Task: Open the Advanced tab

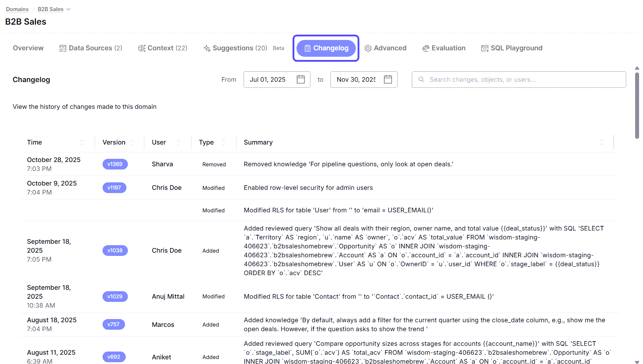Action: click(x=385, y=48)
